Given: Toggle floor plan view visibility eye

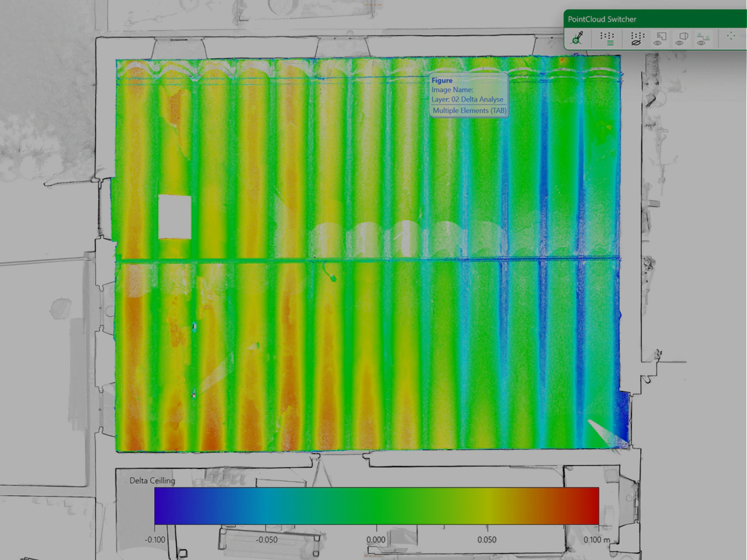Looking at the screenshot, I should tap(660, 38).
